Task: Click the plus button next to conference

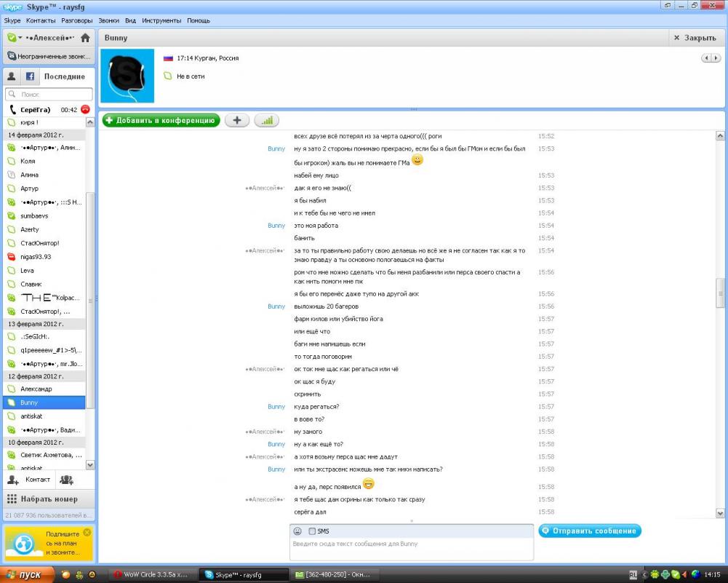Action: (x=236, y=121)
